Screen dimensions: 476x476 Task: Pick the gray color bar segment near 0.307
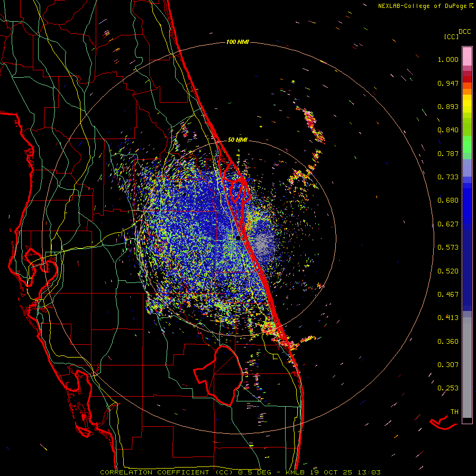coord(467,368)
